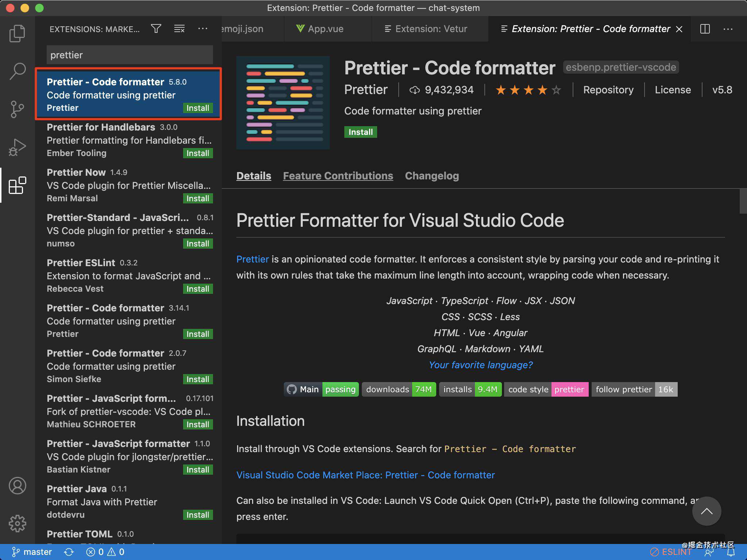The width and height of the screenshot is (747, 560).
Task: Install Prettier Java extension
Action: [198, 515]
